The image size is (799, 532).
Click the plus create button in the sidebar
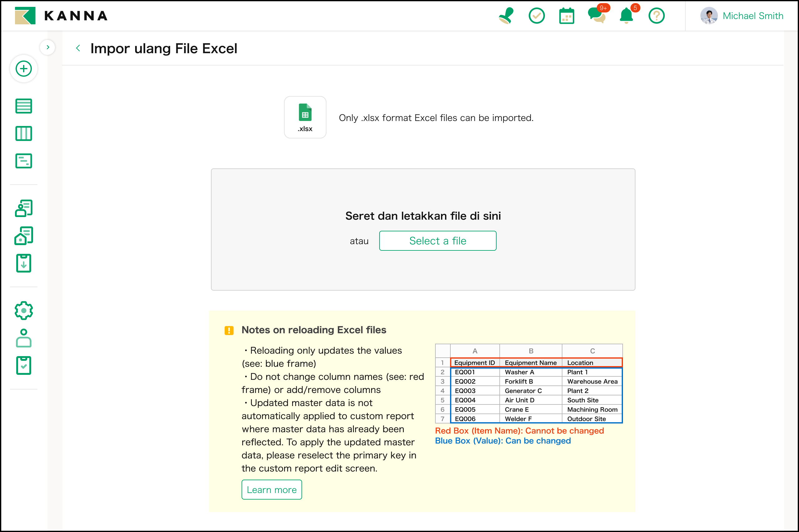(24, 69)
